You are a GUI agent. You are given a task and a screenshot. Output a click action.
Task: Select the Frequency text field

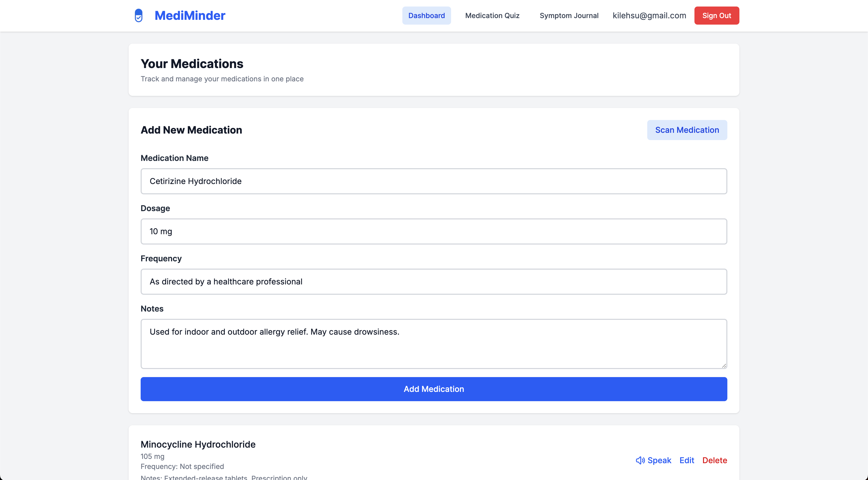point(434,282)
